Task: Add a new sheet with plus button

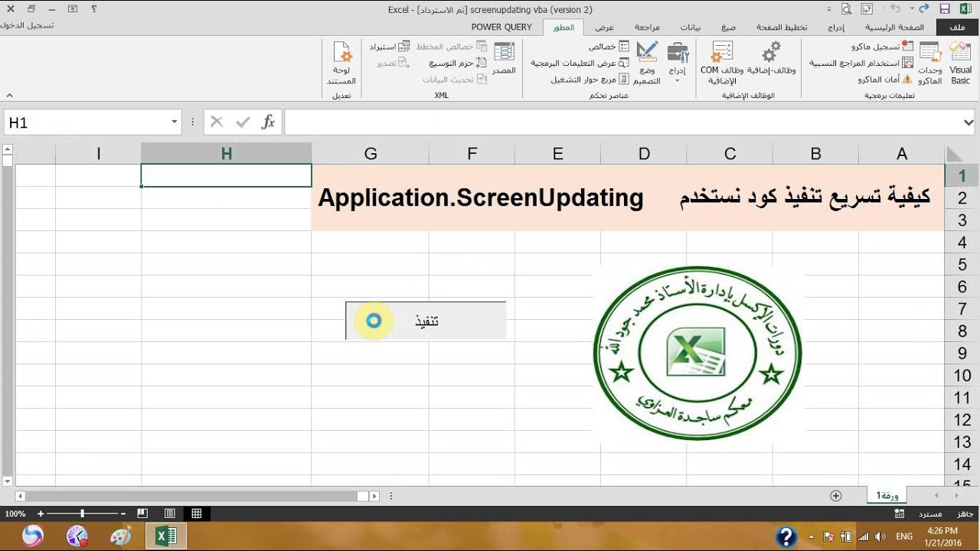Action: [836, 496]
